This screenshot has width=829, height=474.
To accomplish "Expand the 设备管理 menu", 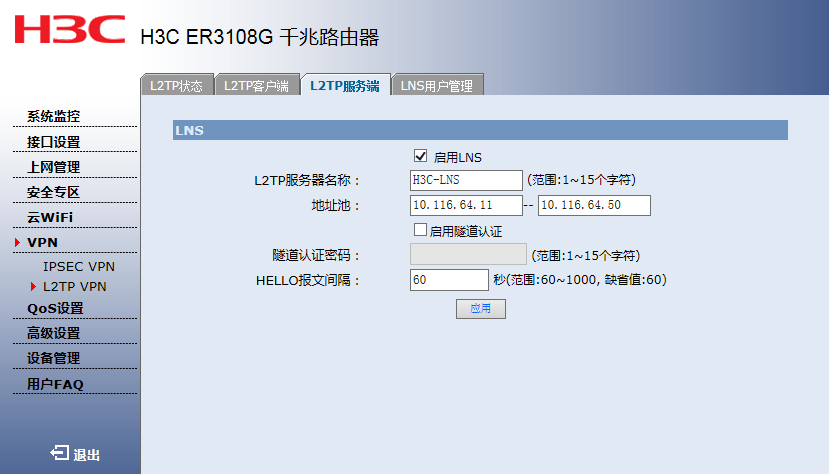I will (53, 358).
